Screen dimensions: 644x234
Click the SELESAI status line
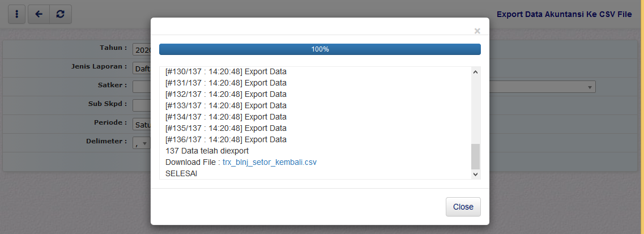coord(181,173)
